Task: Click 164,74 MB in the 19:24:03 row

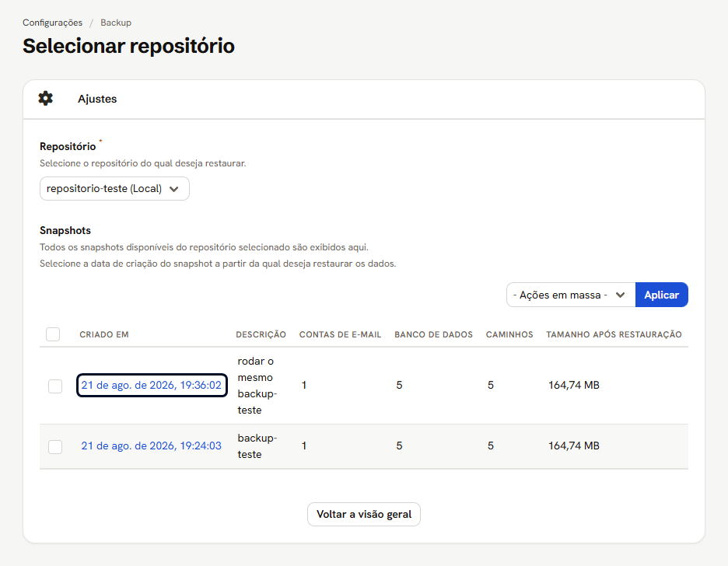Action: point(574,445)
